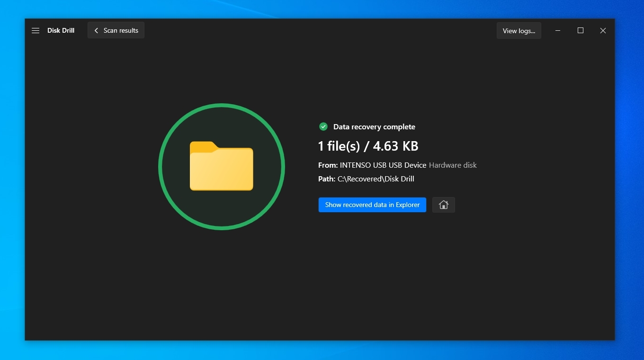Minimize the Disk Drill window

pos(558,30)
